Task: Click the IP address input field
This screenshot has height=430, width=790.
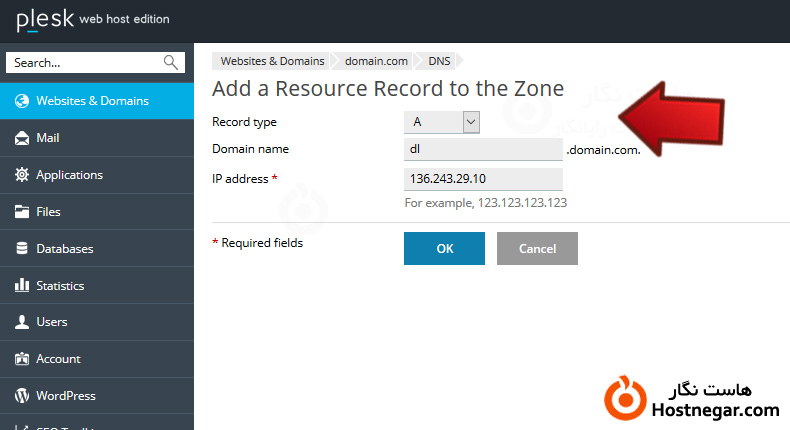Action: coord(483,179)
